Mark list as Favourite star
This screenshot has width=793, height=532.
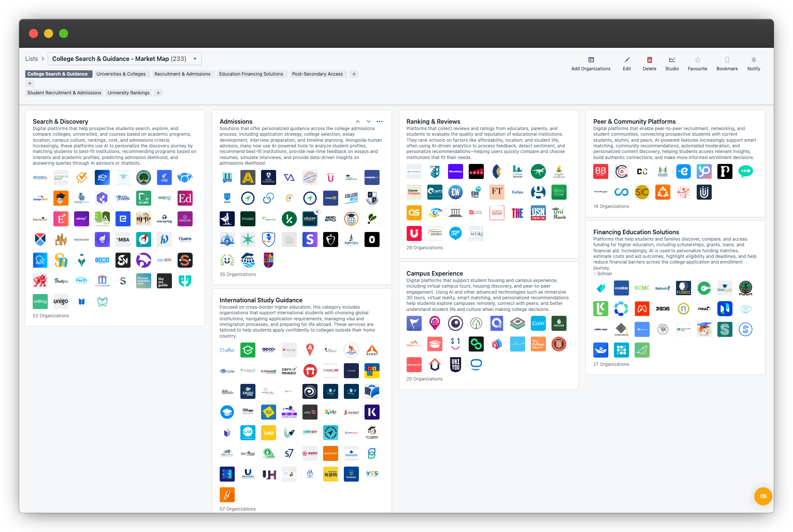(x=697, y=60)
